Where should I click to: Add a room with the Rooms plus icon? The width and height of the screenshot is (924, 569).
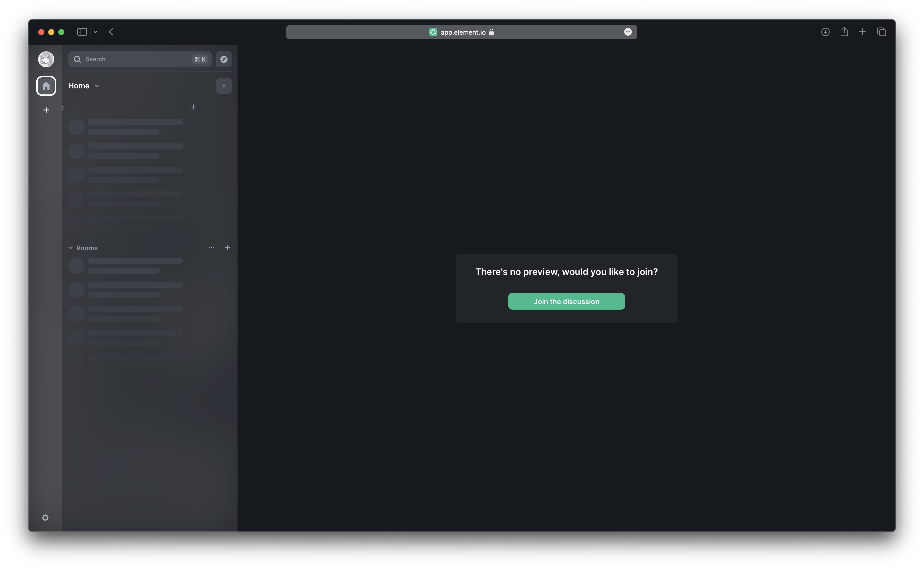pos(227,248)
